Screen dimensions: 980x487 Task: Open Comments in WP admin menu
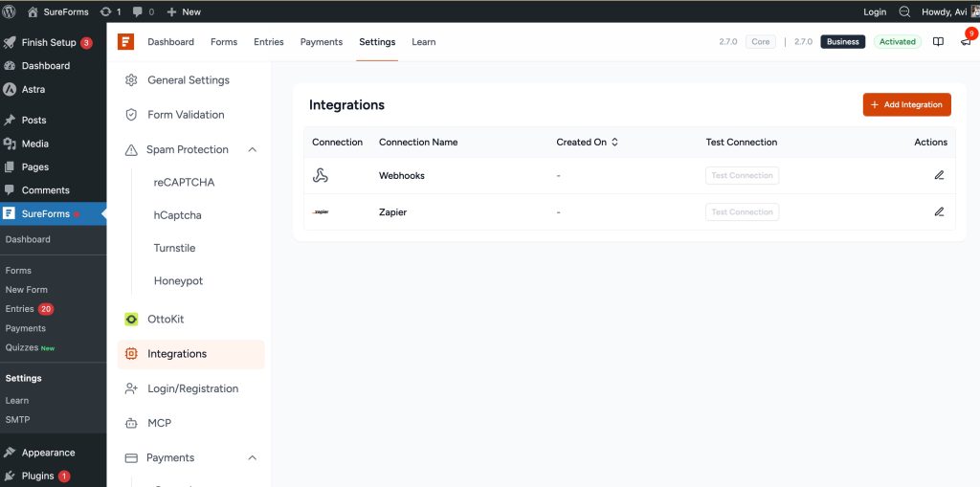46,190
